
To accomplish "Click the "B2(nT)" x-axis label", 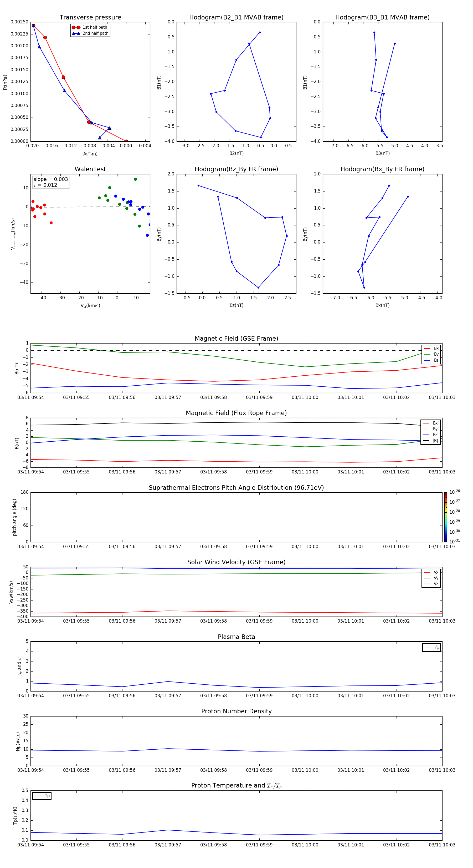I will pos(236,153).
